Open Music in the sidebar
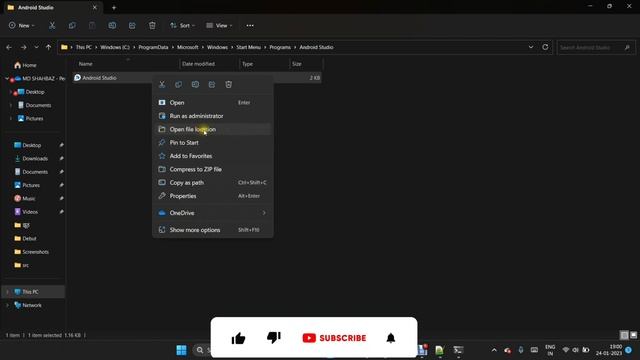Screen dimensions: 640x360 [29, 198]
